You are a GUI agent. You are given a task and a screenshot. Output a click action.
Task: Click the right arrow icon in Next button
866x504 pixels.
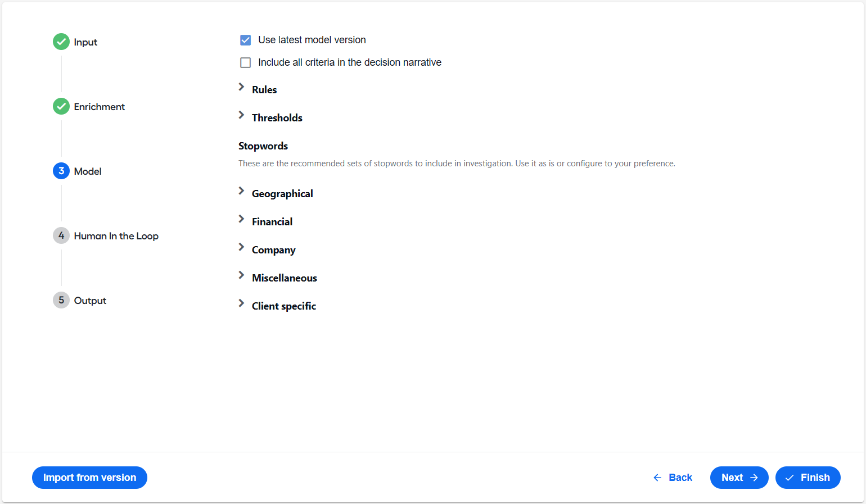(754, 478)
